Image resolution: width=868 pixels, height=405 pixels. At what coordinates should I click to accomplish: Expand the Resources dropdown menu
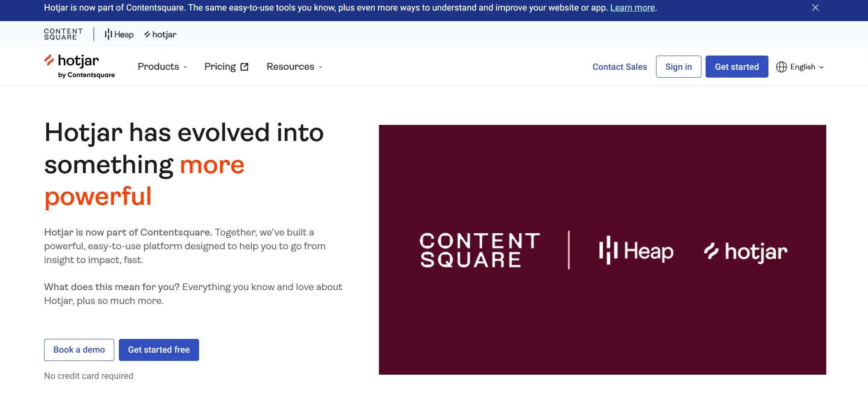pos(295,67)
